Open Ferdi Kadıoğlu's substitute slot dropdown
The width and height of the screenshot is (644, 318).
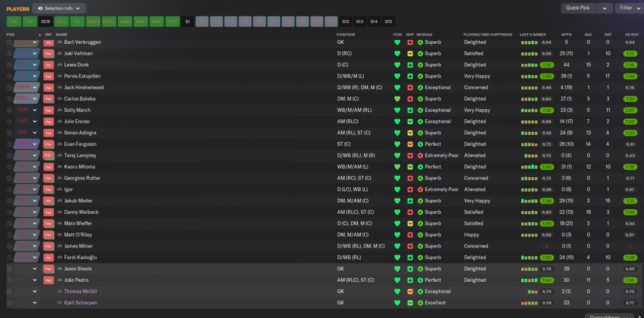tap(35, 257)
